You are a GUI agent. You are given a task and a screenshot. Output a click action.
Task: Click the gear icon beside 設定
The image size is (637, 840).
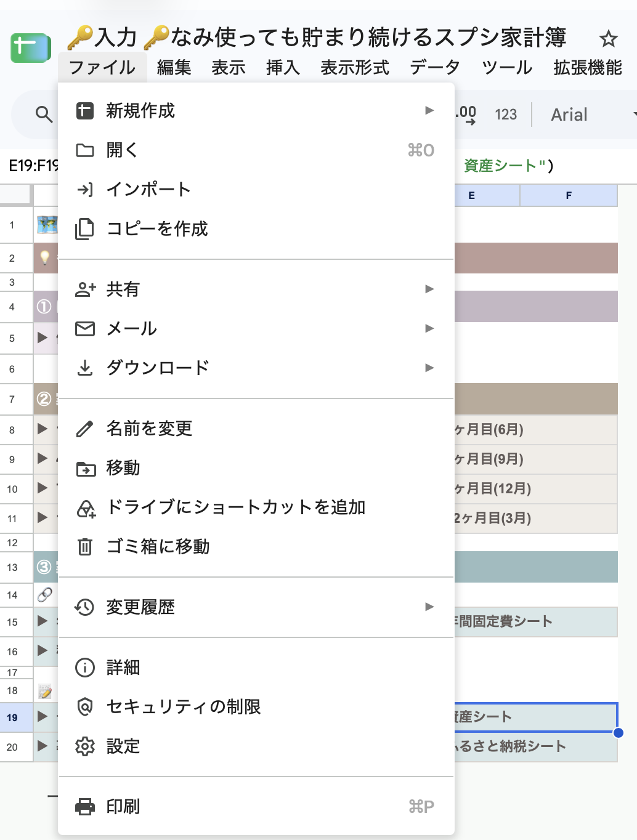coord(84,746)
